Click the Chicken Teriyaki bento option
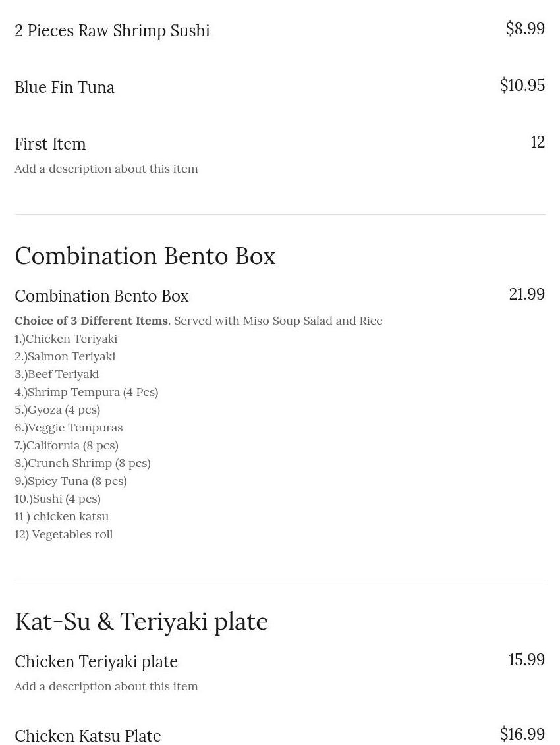The image size is (560, 745). (66, 339)
